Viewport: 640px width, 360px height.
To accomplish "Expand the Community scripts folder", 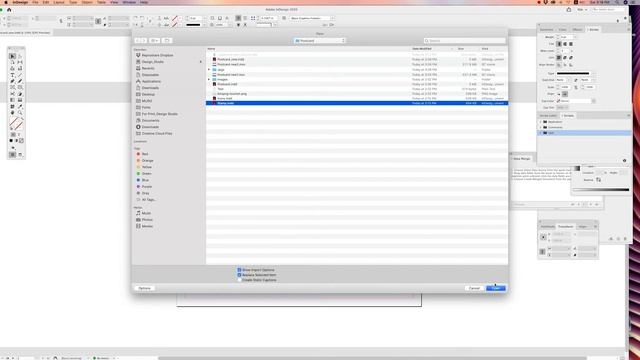I will coord(540,127).
